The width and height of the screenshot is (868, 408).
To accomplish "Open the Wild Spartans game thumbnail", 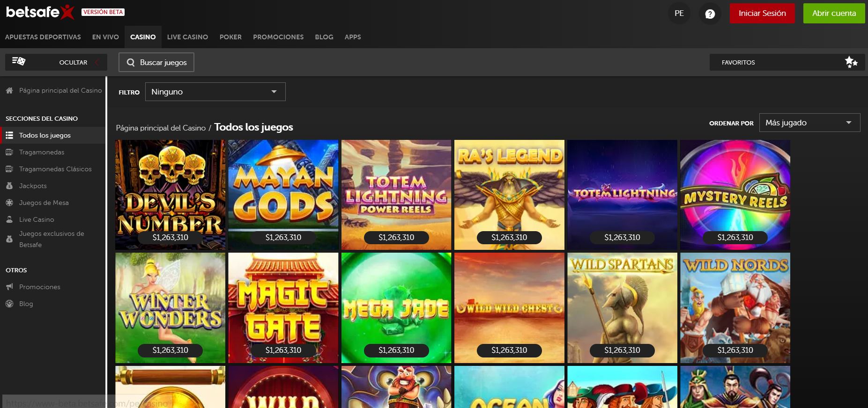I will coord(622,308).
